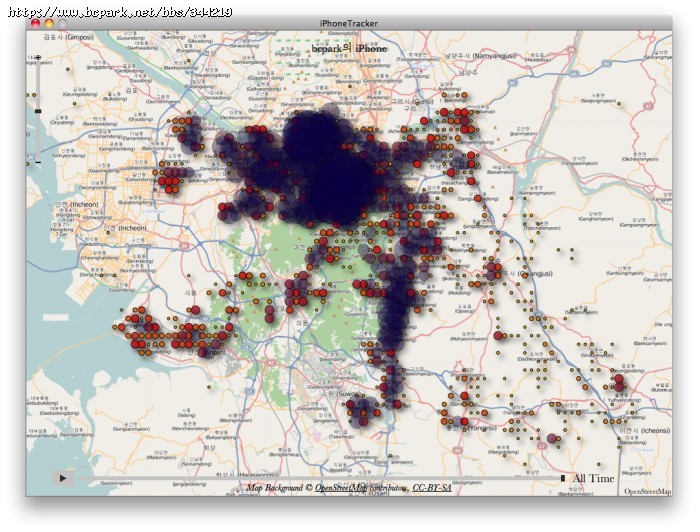
Task: Click the map zoom slider handle
Action: coord(38,111)
